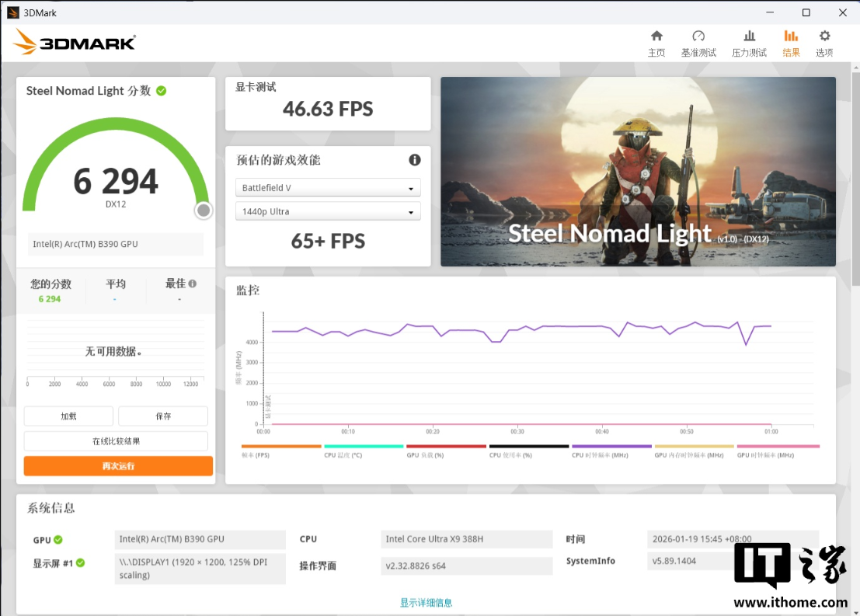860x616 pixels.
Task: Toggle the 帧率 (FPS) orange legend series
Action: click(x=281, y=451)
